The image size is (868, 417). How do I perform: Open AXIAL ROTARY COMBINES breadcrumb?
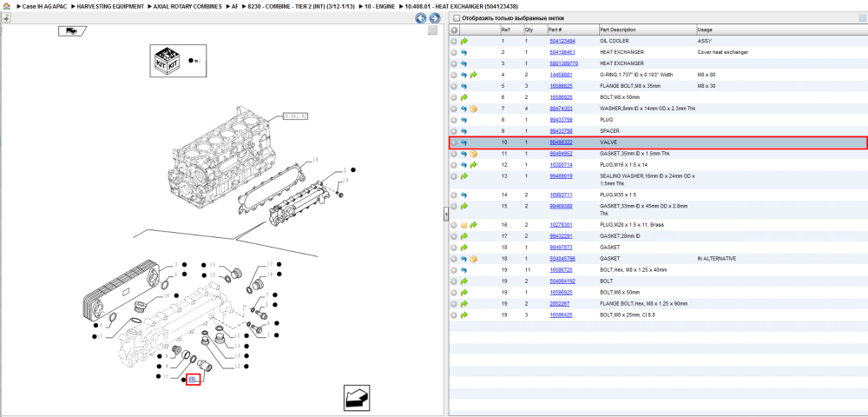(x=188, y=7)
